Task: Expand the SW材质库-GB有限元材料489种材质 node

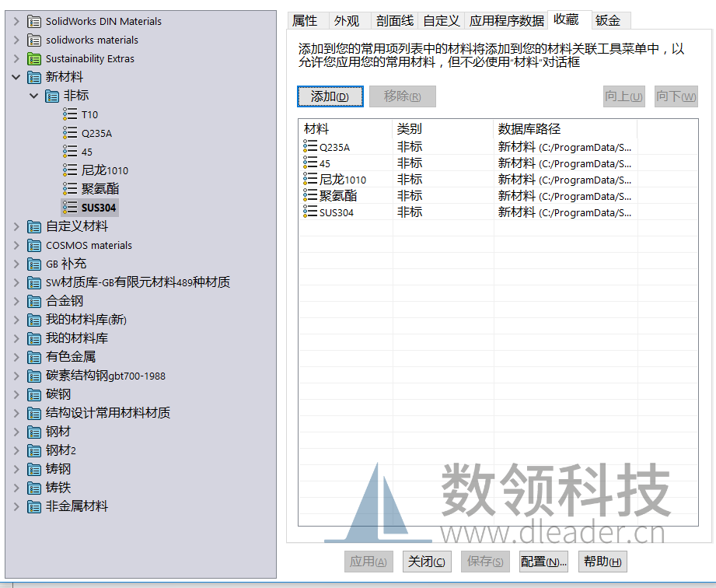Action: pos(16,283)
